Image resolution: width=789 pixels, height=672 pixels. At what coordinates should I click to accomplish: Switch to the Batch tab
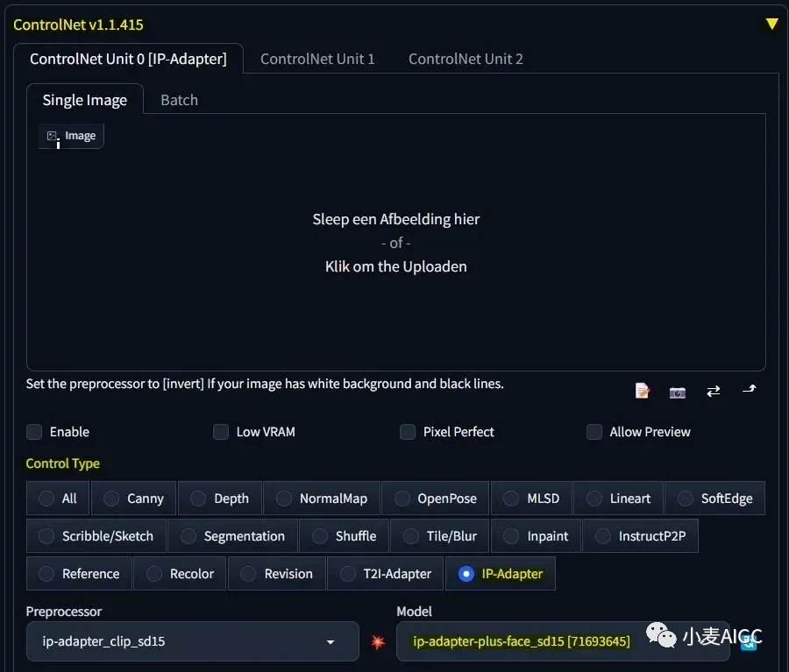[179, 100]
